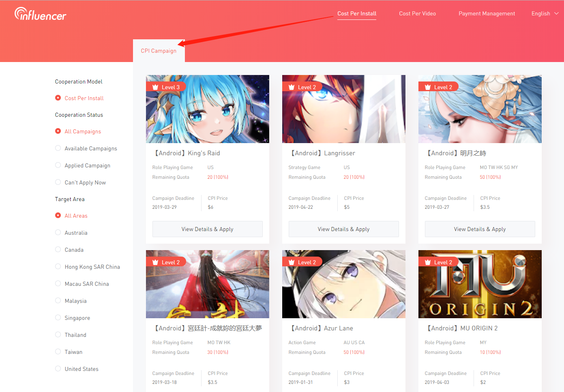Select All Campaigns status filter

point(78,131)
